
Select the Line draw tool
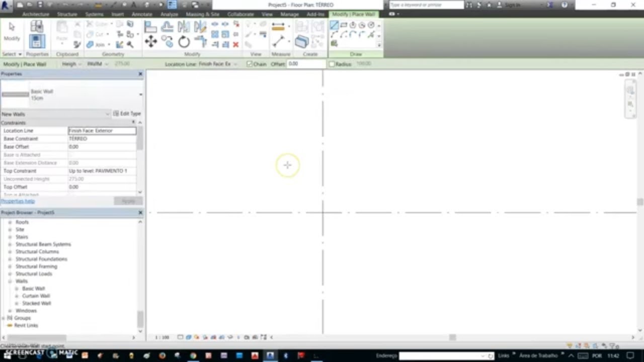coord(334,25)
